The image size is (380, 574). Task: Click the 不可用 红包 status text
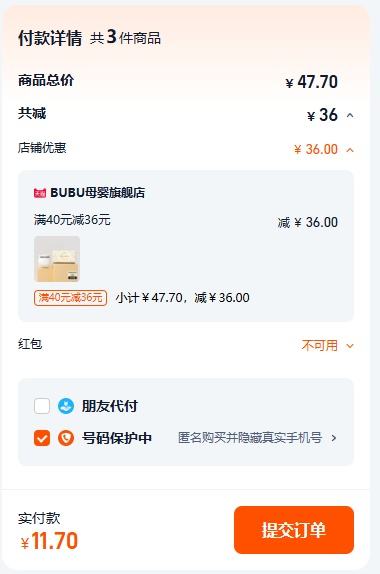pyautogui.click(x=320, y=346)
